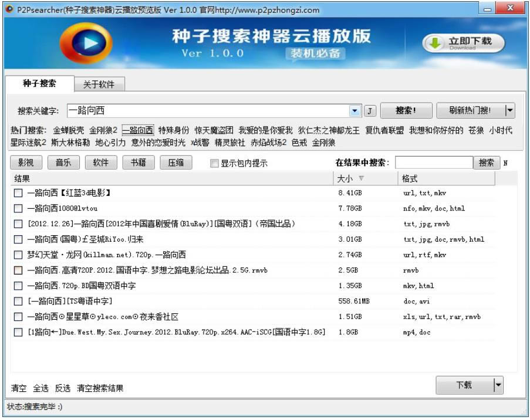
Task: Filter results by 影视 category
Action: pos(25,162)
